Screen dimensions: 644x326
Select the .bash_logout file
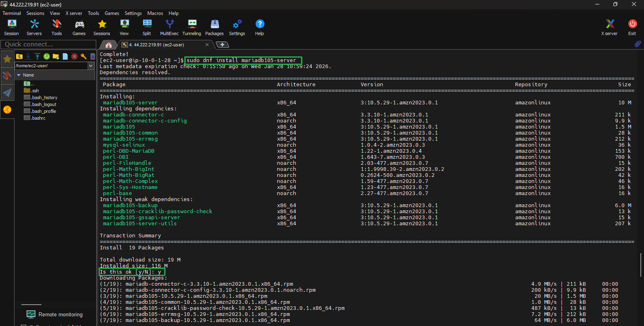click(x=40, y=104)
